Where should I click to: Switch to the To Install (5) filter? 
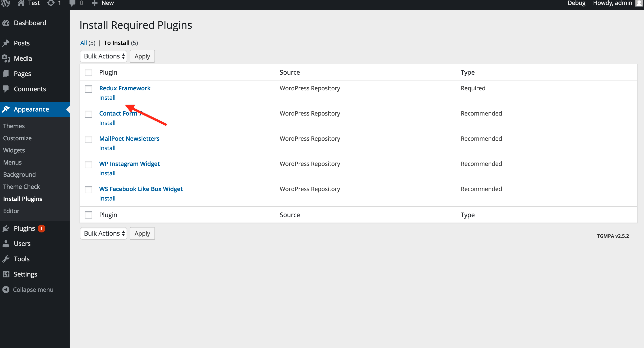click(x=121, y=43)
